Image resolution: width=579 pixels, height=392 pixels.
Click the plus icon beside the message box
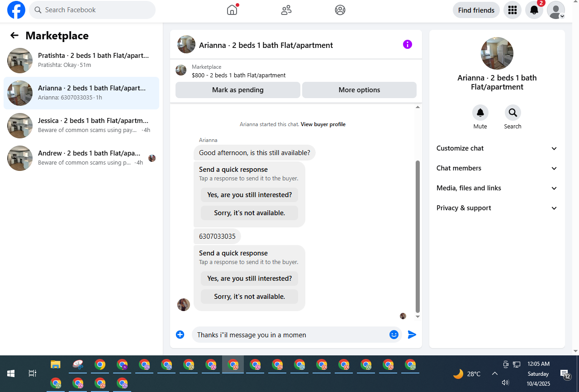coord(180,335)
